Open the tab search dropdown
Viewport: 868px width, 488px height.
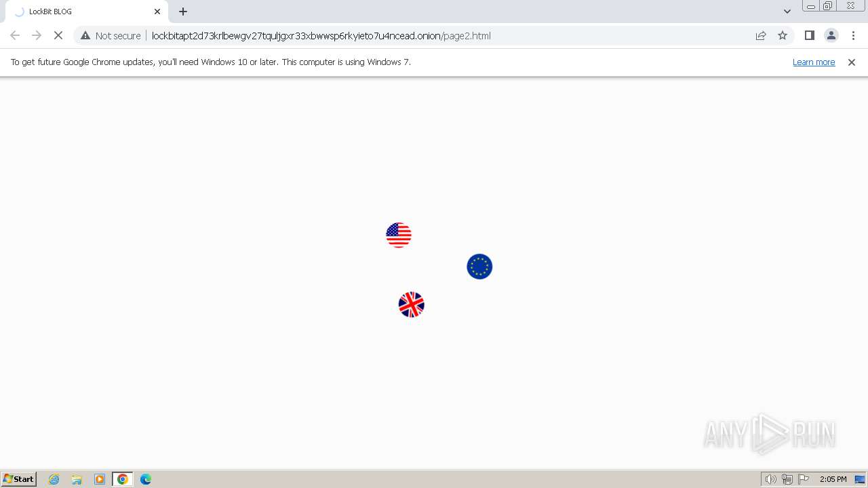(787, 12)
